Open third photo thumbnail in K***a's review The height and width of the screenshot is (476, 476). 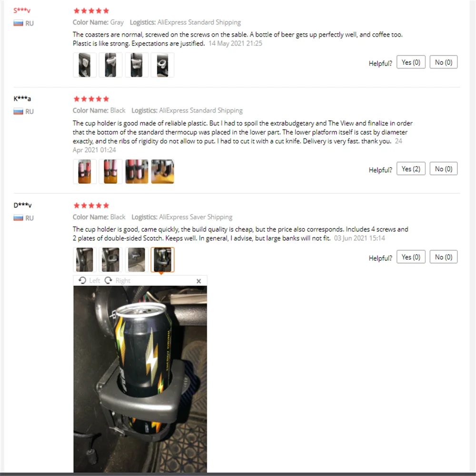[137, 171]
